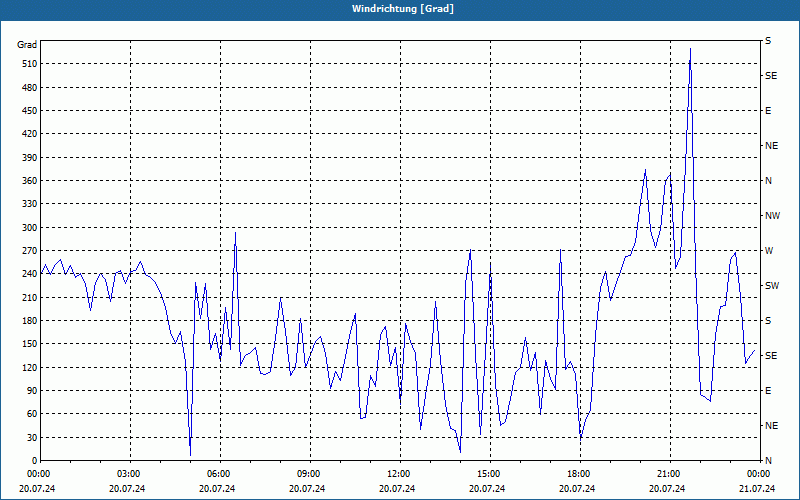The width and height of the screenshot is (800, 500).
Task: Click the 20.07.24 date under 18:00
Action: (x=577, y=489)
